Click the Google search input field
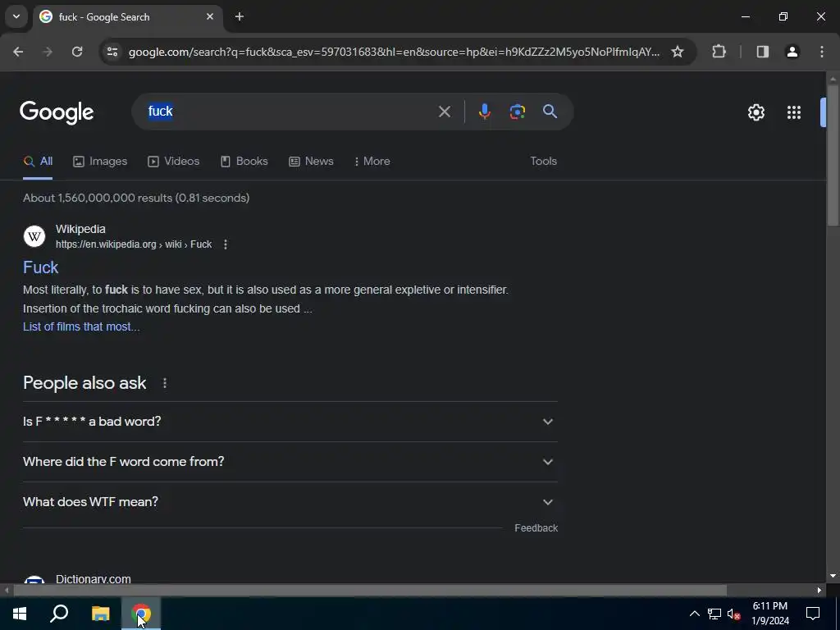840x630 pixels. tap(290, 112)
